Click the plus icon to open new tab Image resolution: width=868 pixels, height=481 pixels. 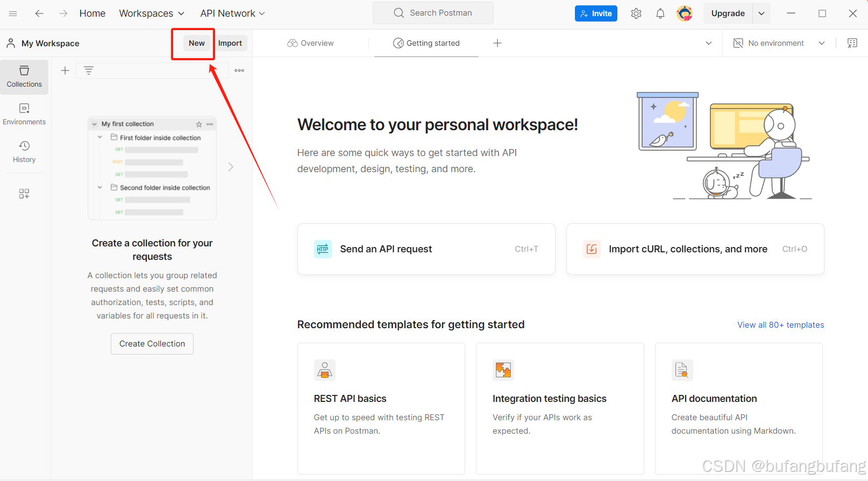coord(497,43)
